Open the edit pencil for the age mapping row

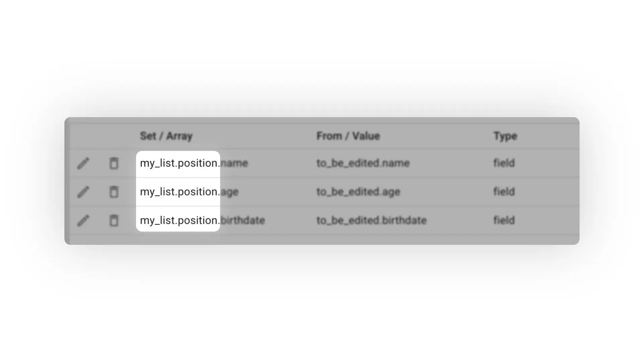point(83,192)
